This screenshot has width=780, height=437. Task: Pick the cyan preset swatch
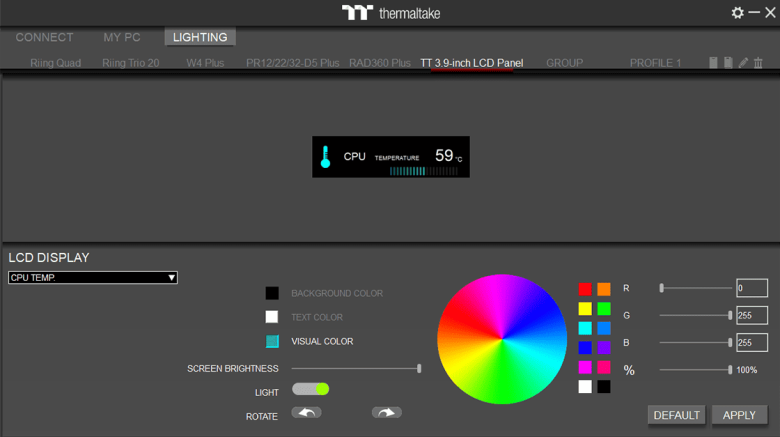(585, 328)
